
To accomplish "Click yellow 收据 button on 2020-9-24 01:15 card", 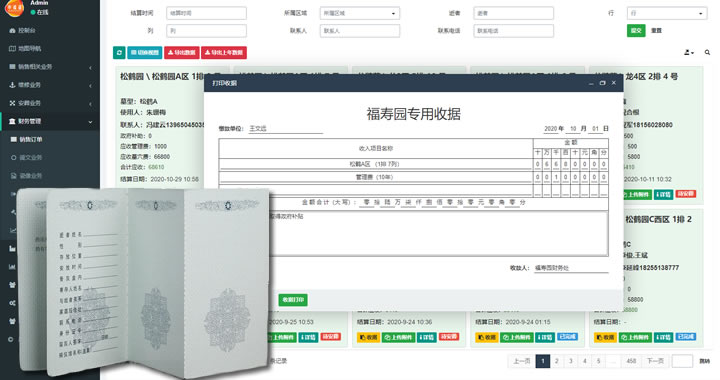I will click(x=486, y=337).
